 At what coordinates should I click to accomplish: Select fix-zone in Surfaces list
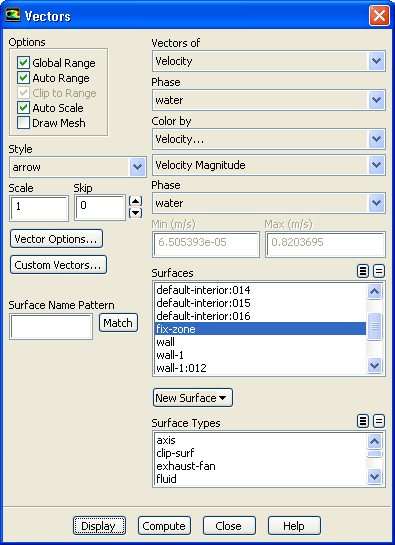260,329
